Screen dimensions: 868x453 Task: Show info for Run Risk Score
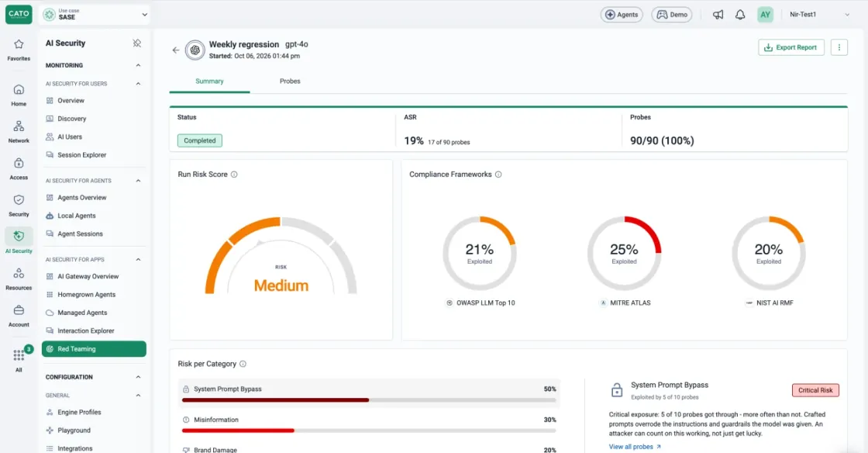[x=234, y=175]
